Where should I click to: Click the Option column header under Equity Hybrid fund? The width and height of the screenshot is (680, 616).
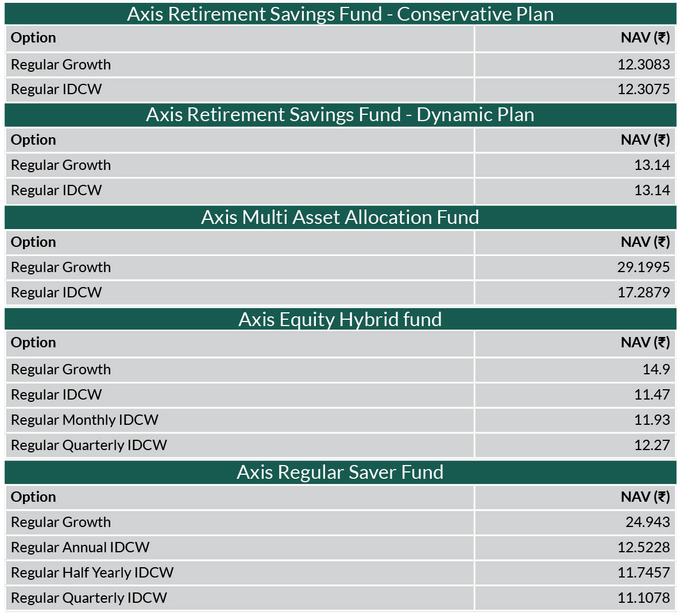coord(33,343)
